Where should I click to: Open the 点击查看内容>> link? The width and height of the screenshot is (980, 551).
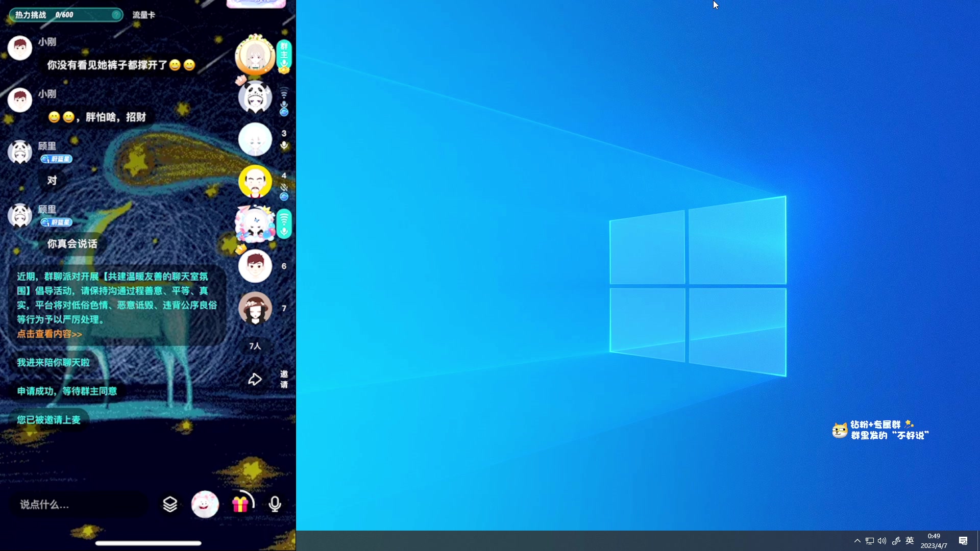click(50, 334)
